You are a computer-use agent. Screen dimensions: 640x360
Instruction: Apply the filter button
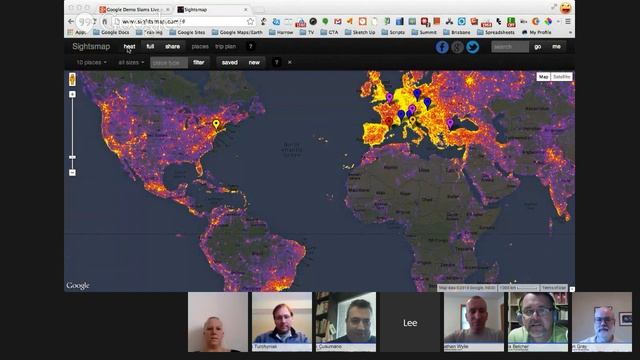199,62
